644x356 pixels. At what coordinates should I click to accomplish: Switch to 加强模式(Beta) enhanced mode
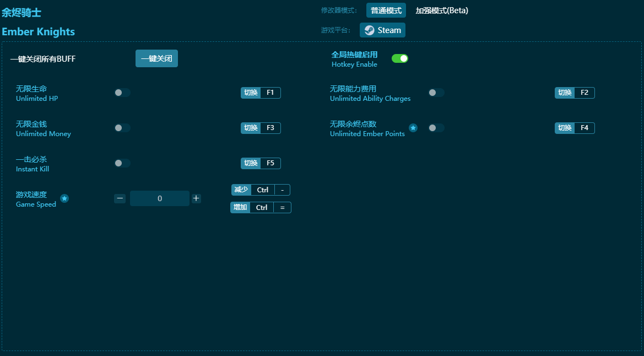[441, 10]
